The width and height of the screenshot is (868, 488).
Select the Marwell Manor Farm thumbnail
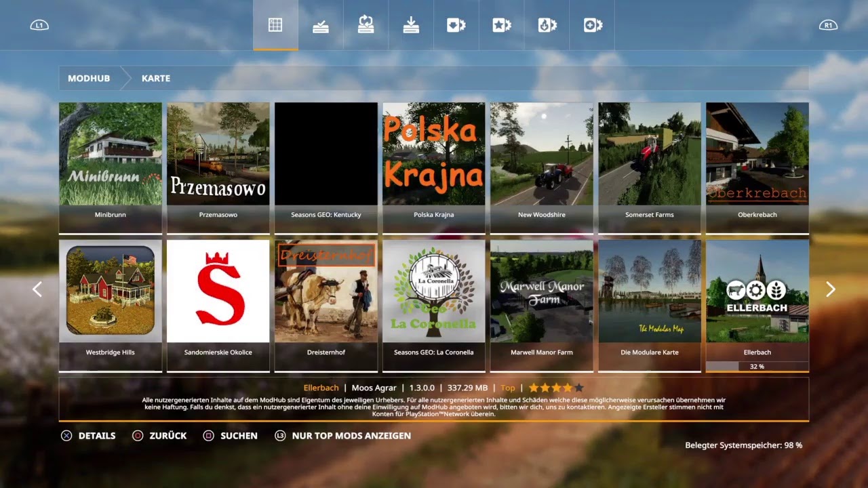[542, 291]
